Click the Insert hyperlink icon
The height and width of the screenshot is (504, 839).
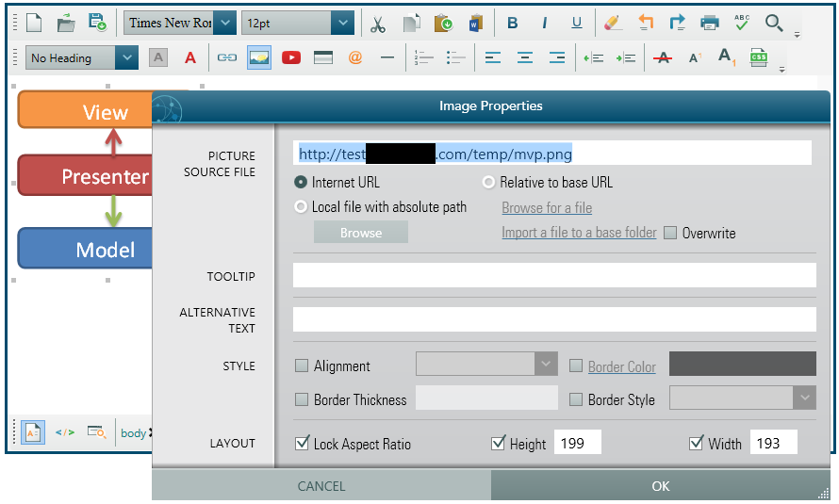(226, 57)
